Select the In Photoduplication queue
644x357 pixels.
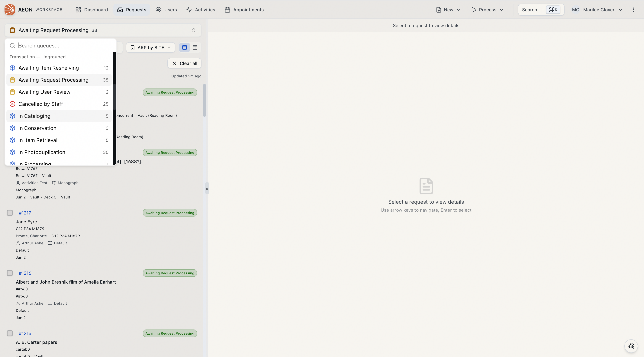(x=59, y=152)
